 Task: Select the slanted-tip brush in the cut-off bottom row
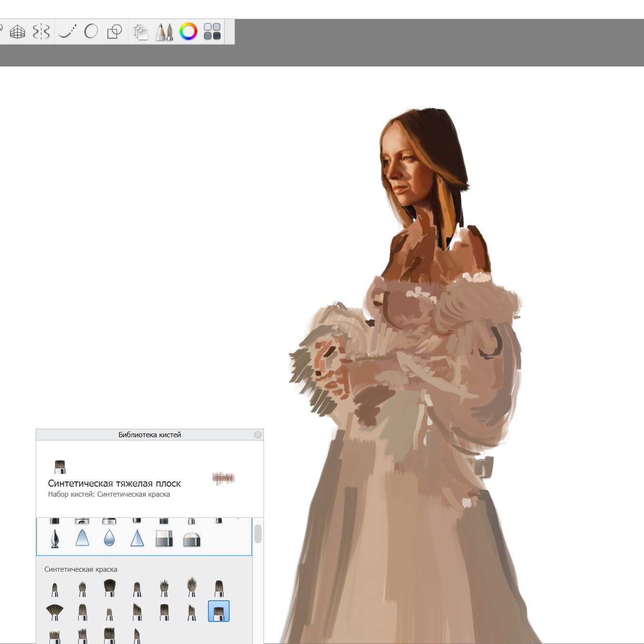137,636
